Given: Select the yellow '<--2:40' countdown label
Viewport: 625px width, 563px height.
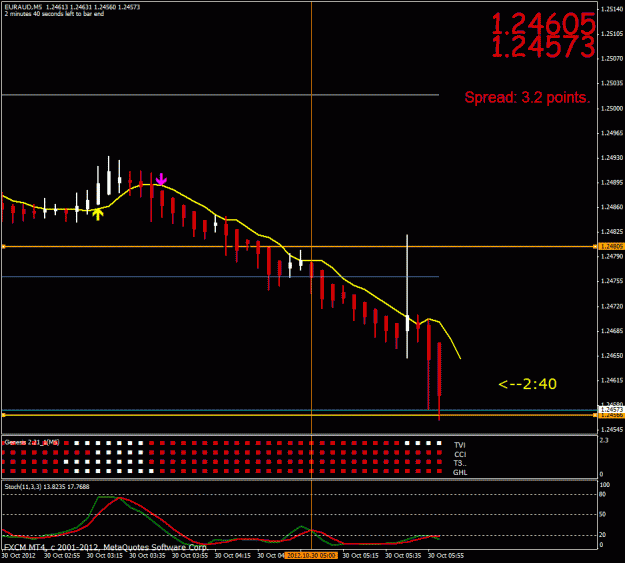Looking at the screenshot, I should point(527,384).
